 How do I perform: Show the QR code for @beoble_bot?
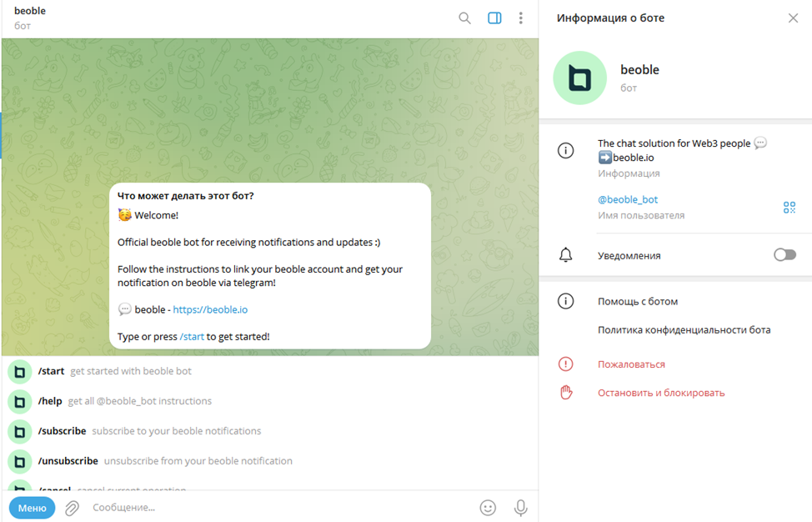click(789, 208)
